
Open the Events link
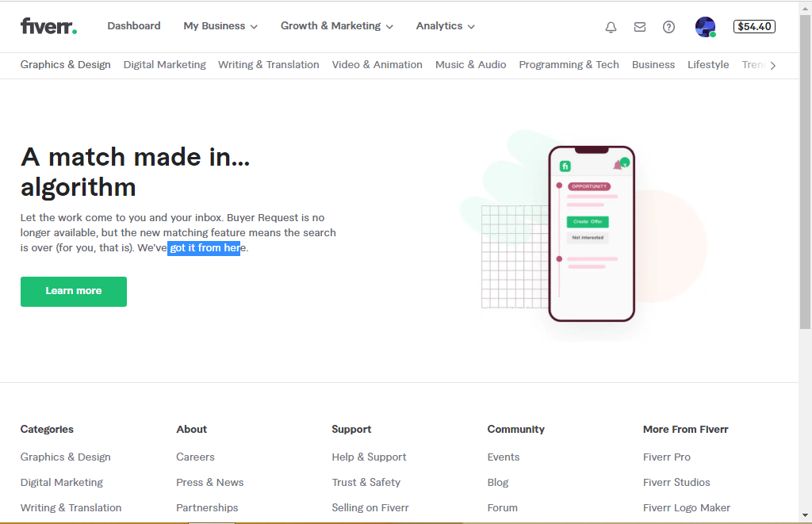504,457
